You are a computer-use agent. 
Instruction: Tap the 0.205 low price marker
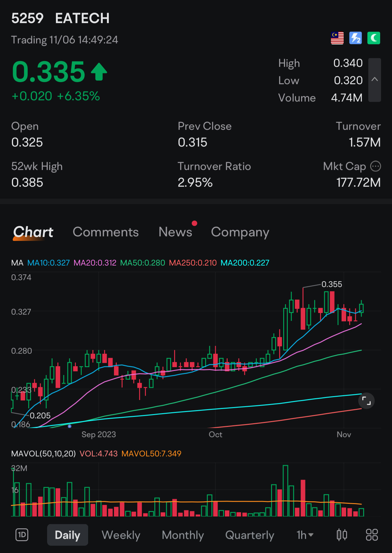[40, 416]
